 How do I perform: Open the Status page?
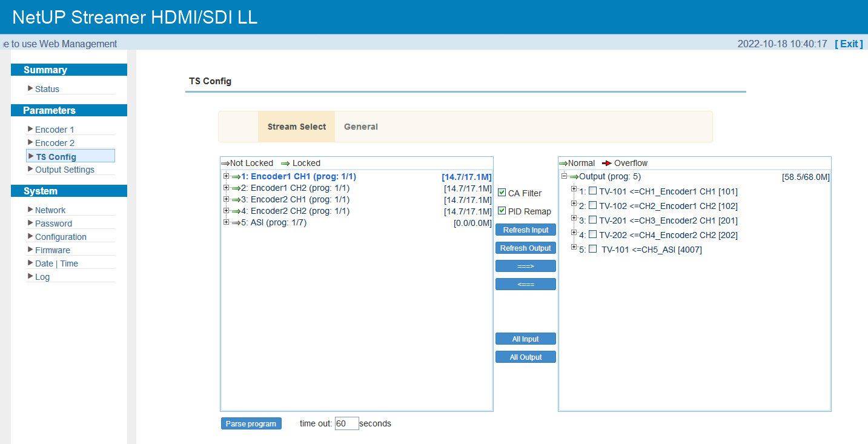pyautogui.click(x=47, y=89)
